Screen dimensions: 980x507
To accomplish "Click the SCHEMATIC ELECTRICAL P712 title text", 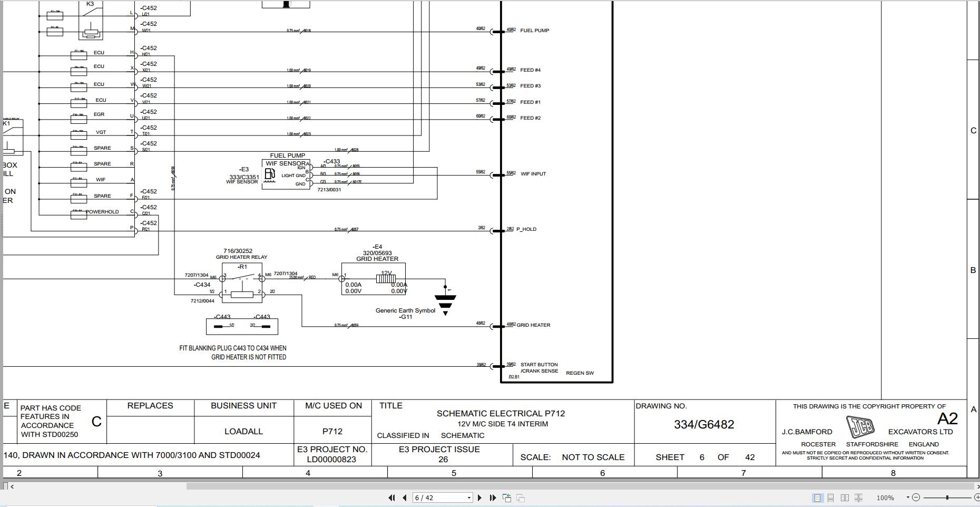I will (501, 413).
